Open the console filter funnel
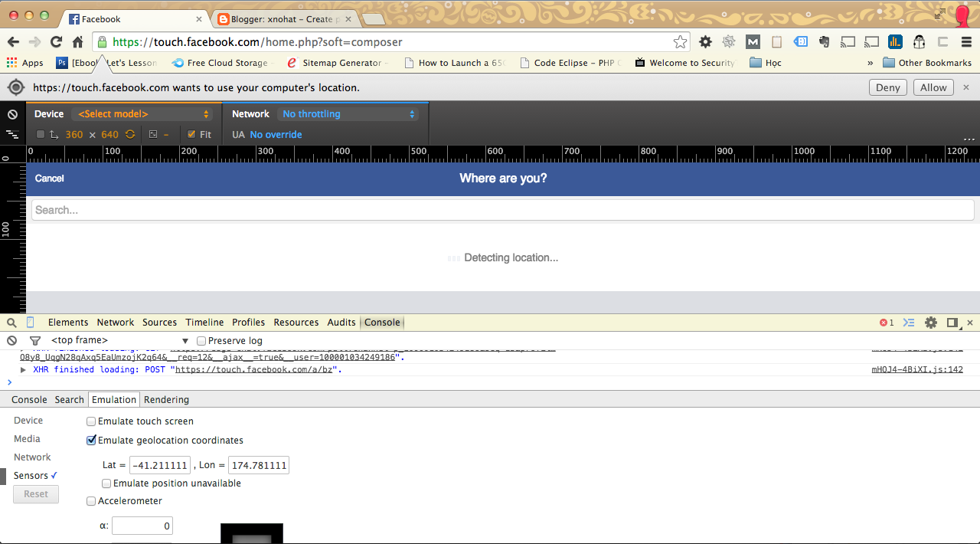The width and height of the screenshot is (980, 544). pyautogui.click(x=34, y=341)
